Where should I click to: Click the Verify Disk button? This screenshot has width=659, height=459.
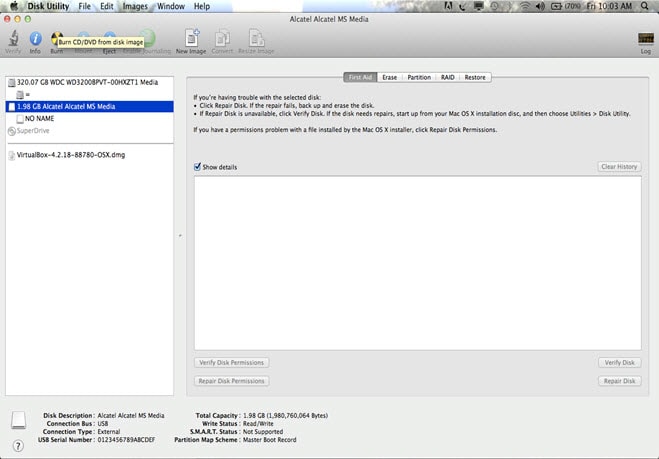(619, 362)
